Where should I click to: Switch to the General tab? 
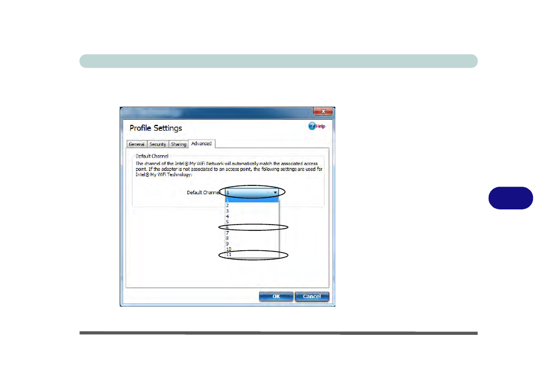(137, 144)
